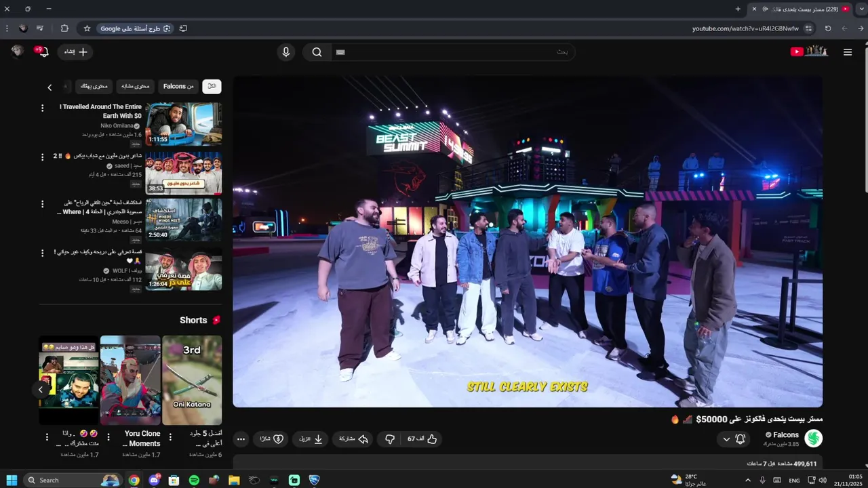868x488 pixels.
Task: Open options for 'أفضل 5 جلود' short
Action: [170, 437]
